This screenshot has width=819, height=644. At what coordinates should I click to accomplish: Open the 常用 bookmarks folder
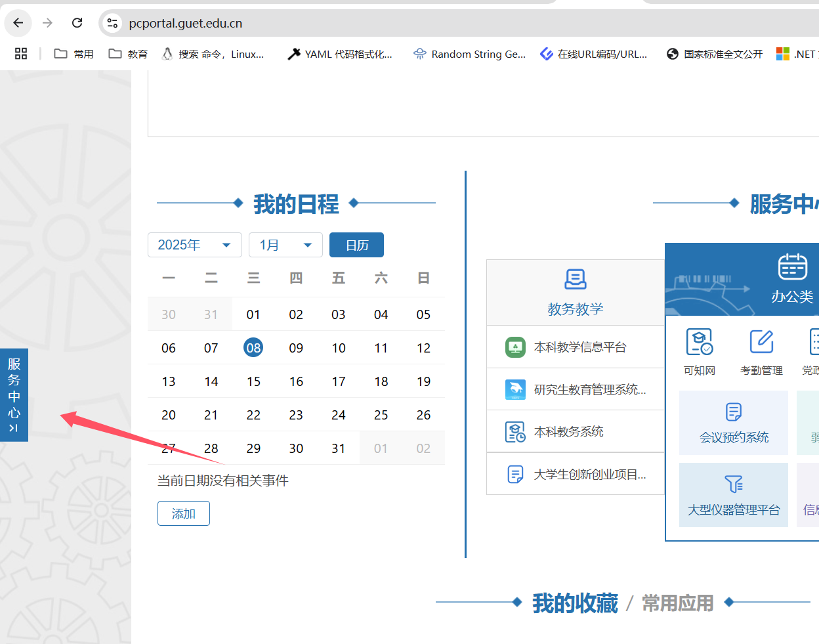(73, 54)
